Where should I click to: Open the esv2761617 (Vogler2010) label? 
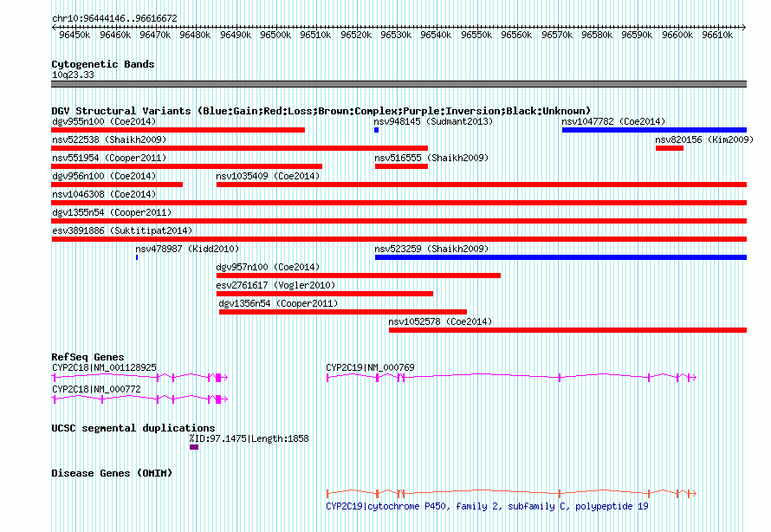coord(275,285)
